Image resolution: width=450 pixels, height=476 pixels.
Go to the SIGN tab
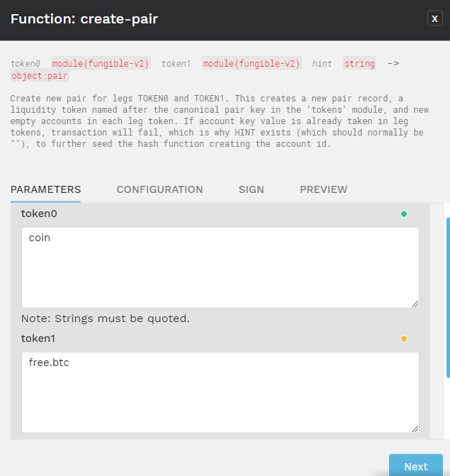coord(251,189)
